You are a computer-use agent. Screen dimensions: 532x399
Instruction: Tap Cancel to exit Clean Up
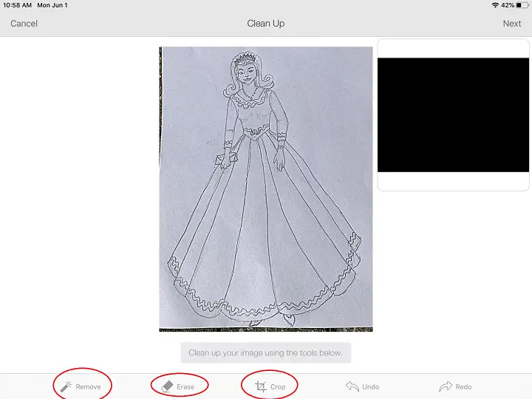coord(24,24)
